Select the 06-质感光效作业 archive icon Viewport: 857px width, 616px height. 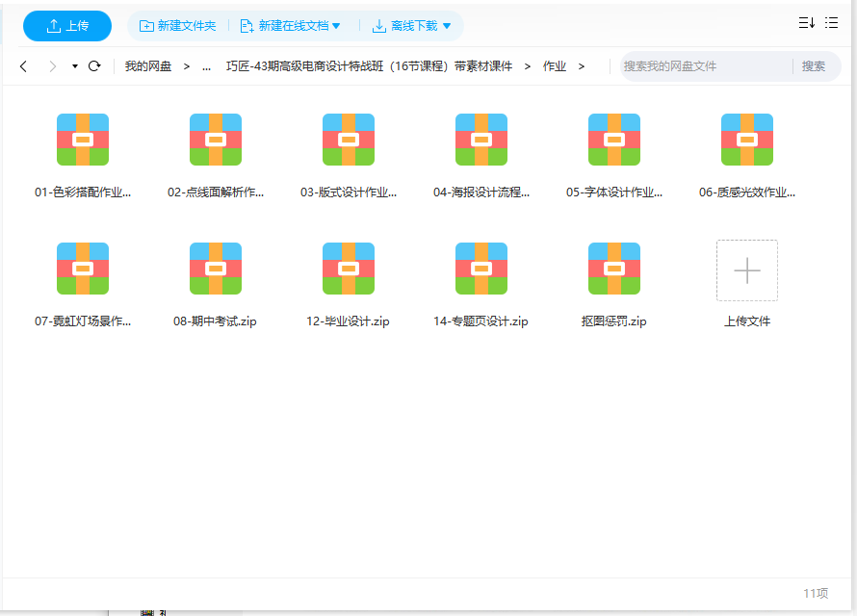click(747, 140)
